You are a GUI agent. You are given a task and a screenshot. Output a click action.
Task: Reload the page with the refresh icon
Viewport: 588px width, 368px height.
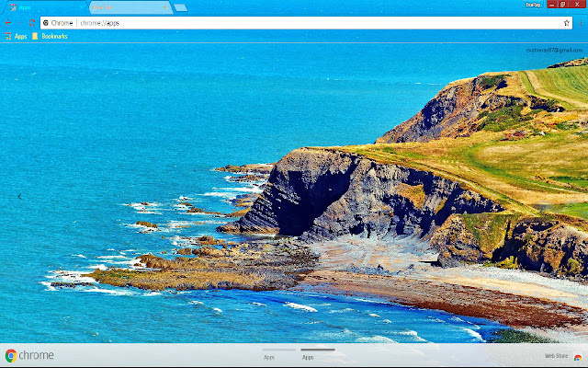click(32, 23)
